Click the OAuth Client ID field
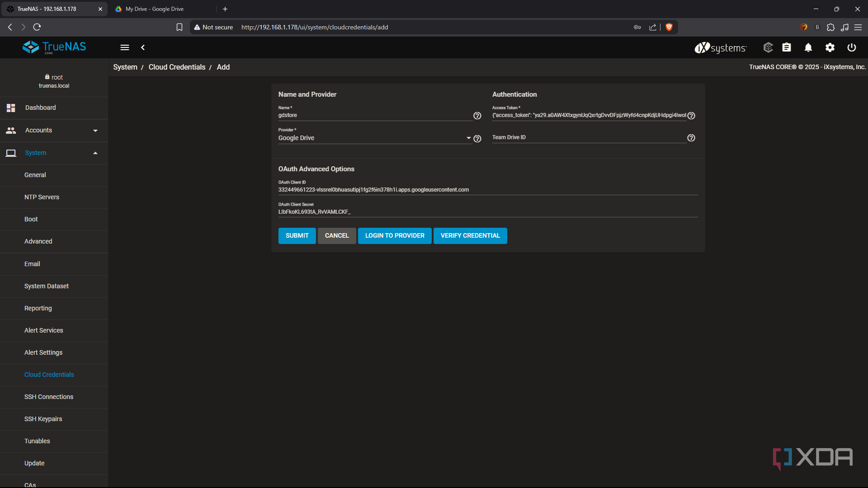The height and width of the screenshot is (488, 868). pos(488,190)
